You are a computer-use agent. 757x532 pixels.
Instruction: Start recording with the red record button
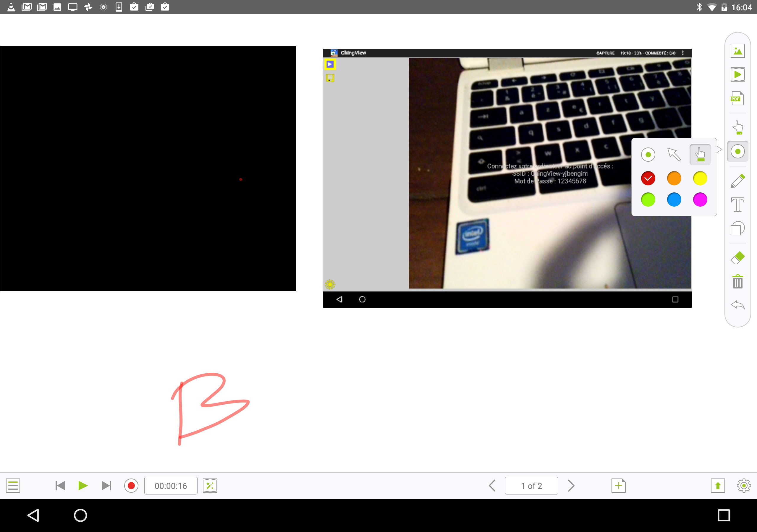(131, 486)
